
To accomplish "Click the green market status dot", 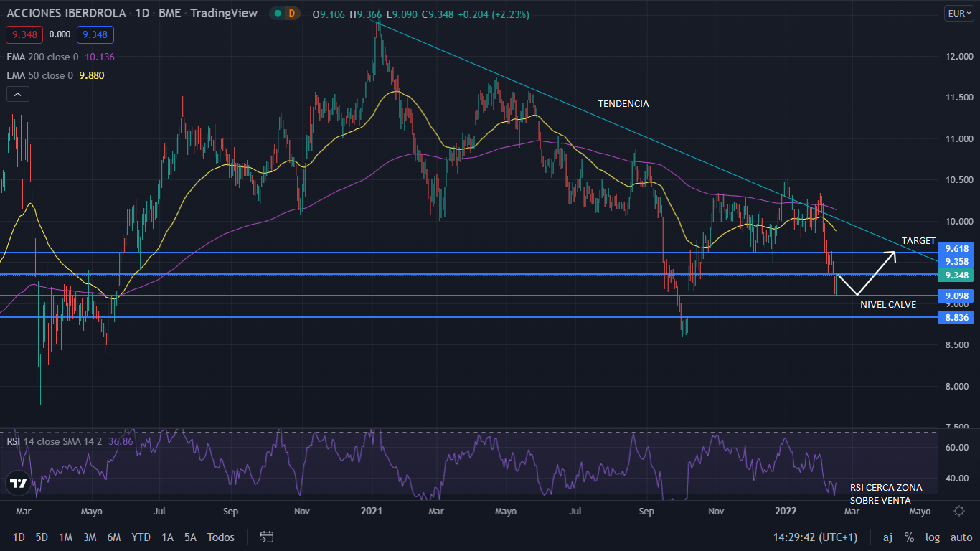I will pos(276,13).
